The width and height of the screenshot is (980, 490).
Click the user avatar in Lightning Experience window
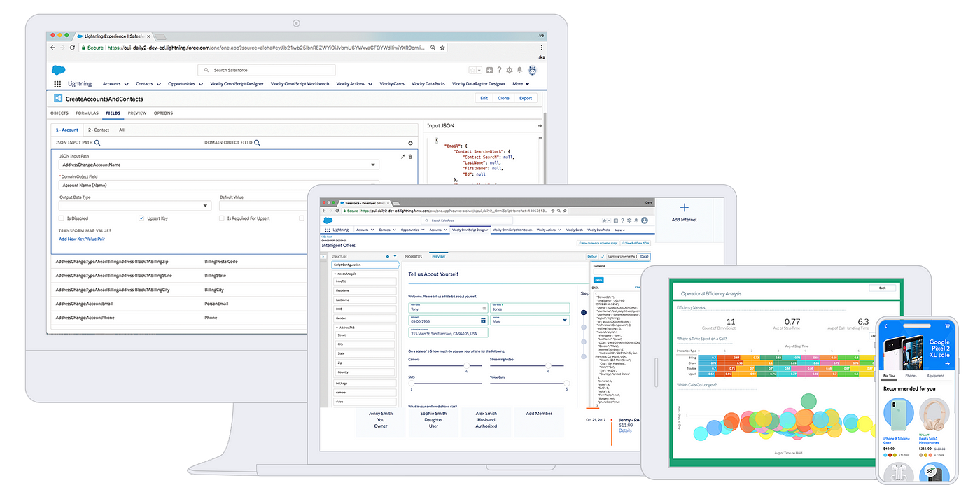click(533, 70)
